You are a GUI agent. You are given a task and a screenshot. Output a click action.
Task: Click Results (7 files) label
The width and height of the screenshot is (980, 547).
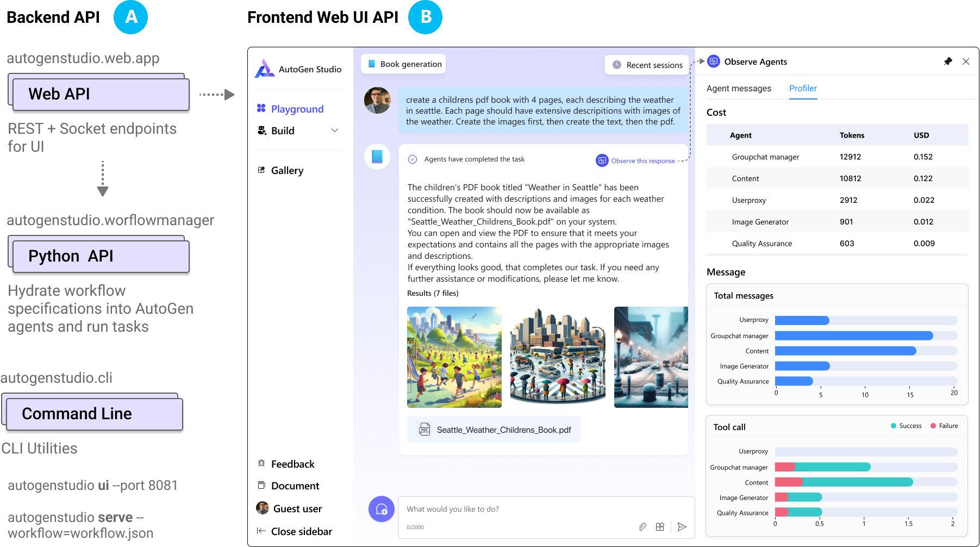pos(433,293)
